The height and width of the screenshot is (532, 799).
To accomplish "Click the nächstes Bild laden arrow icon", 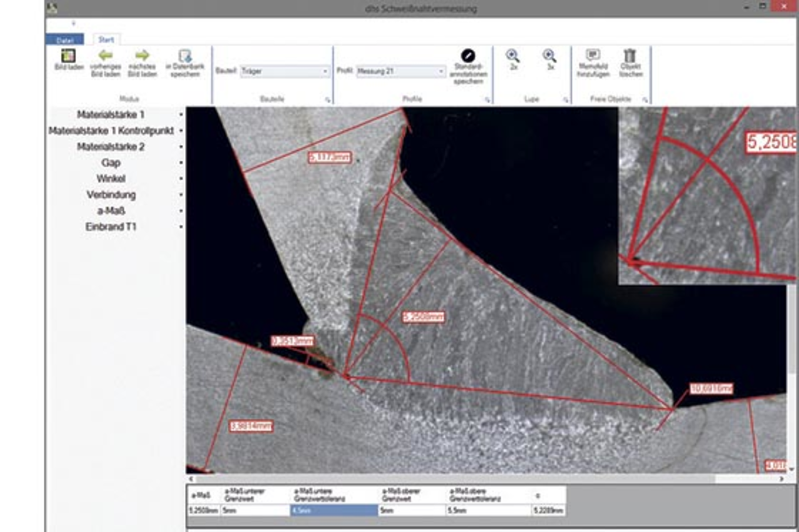I will 141,56.
